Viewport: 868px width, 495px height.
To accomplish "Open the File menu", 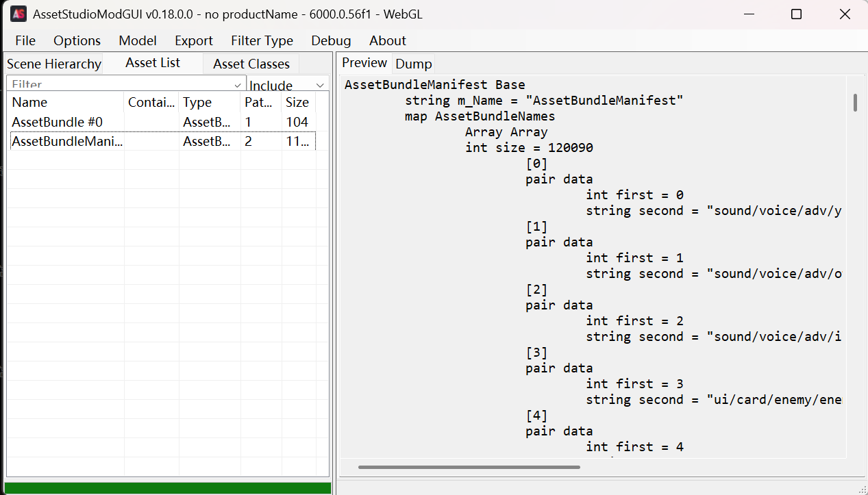I will click(x=25, y=40).
